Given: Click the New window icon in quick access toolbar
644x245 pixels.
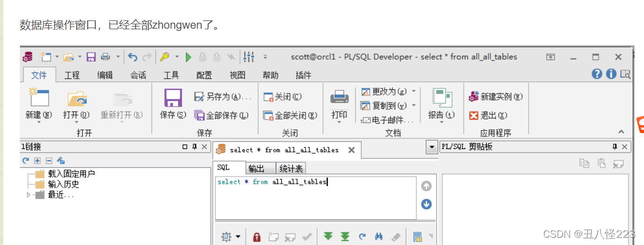Looking at the screenshot, I should pos(46,57).
